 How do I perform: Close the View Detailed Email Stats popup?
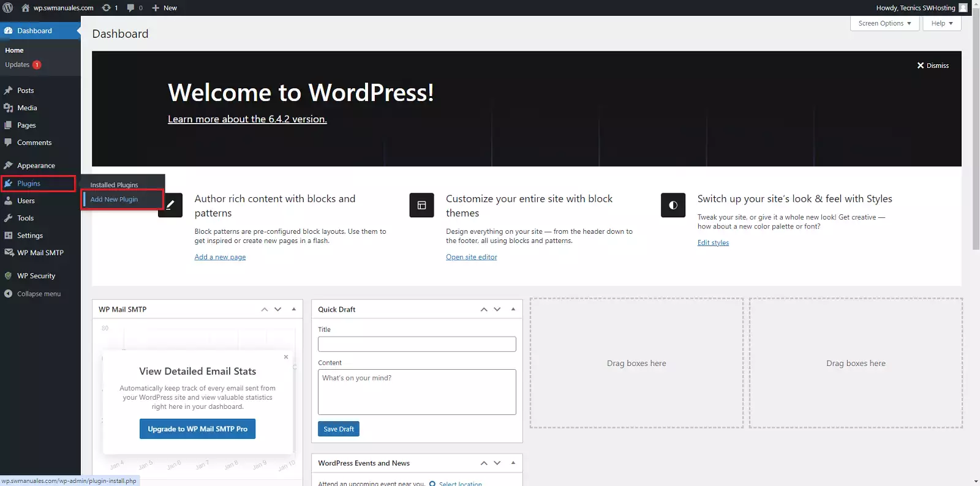[x=285, y=357]
